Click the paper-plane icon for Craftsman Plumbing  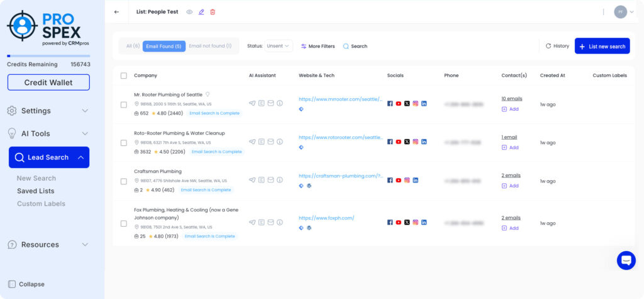pos(252,180)
